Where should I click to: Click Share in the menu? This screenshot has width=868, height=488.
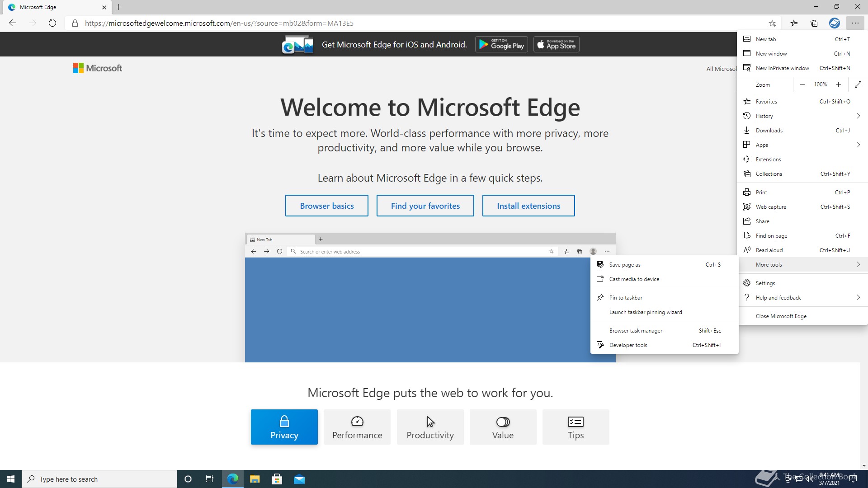point(802,221)
